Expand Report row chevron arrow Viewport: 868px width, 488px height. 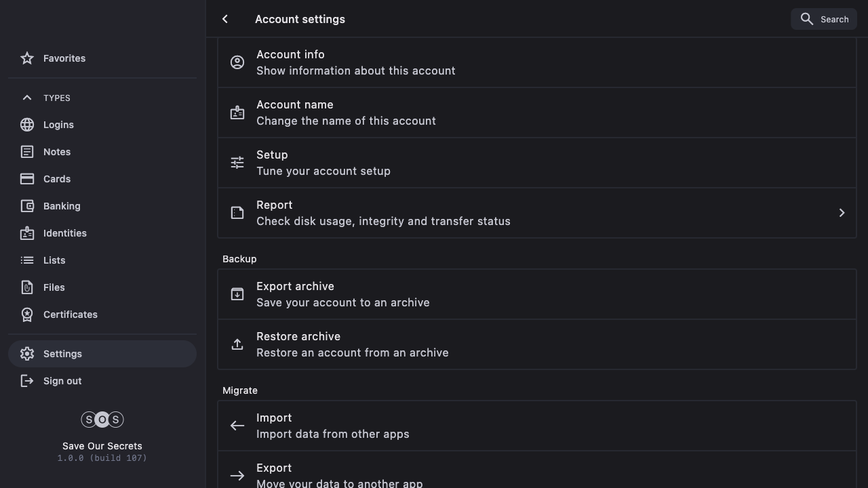tap(842, 213)
